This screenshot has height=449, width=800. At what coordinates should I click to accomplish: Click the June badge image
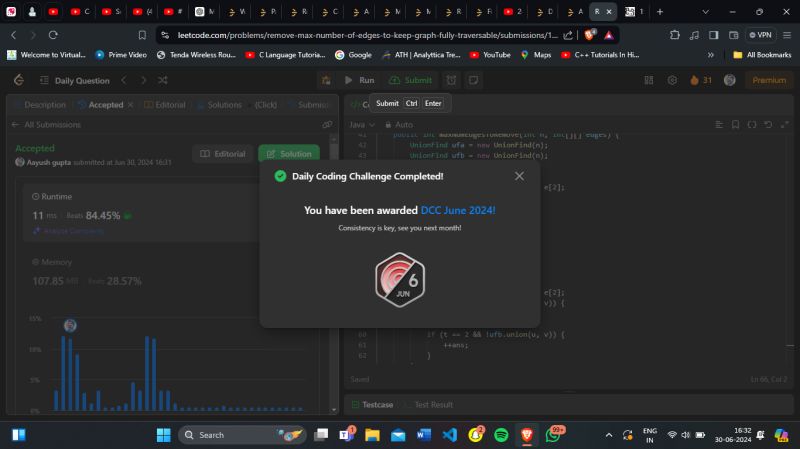point(400,280)
